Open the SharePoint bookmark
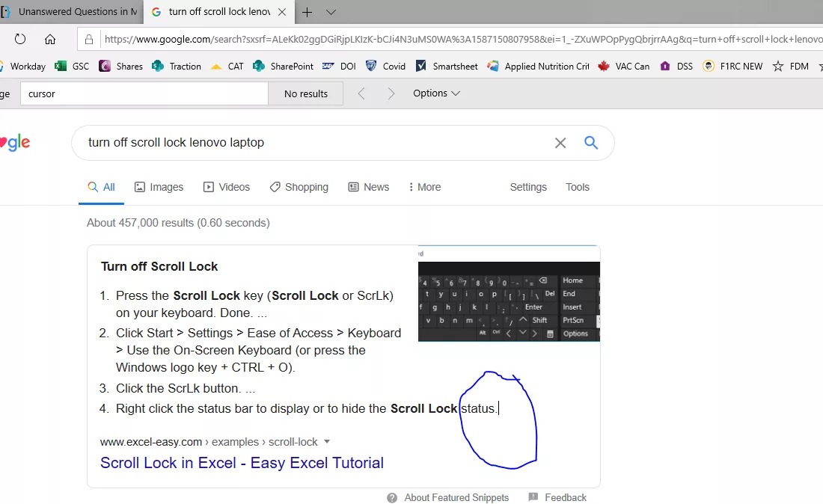823x504 pixels. 283,66
